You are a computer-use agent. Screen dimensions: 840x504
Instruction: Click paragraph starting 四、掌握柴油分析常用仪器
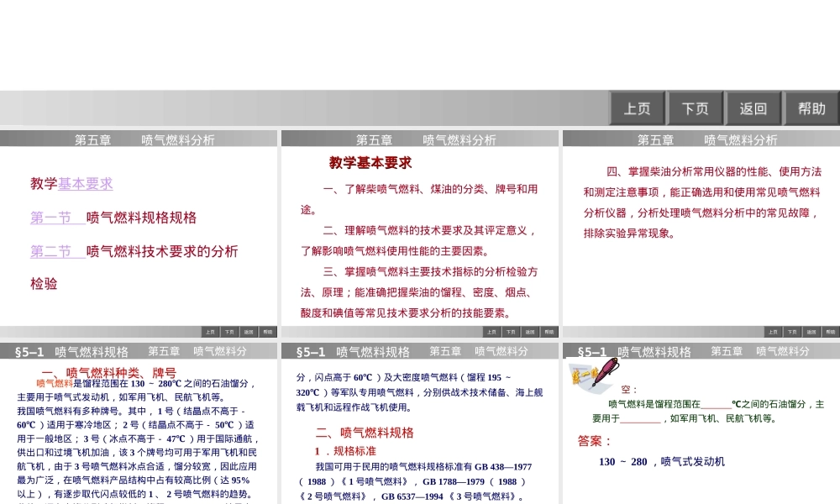pos(702,202)
